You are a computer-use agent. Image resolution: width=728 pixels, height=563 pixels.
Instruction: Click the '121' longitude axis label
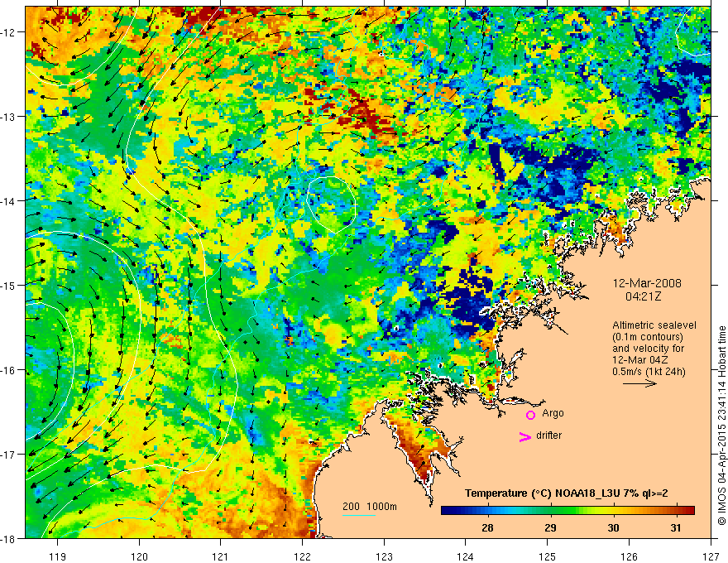(221, 556)
